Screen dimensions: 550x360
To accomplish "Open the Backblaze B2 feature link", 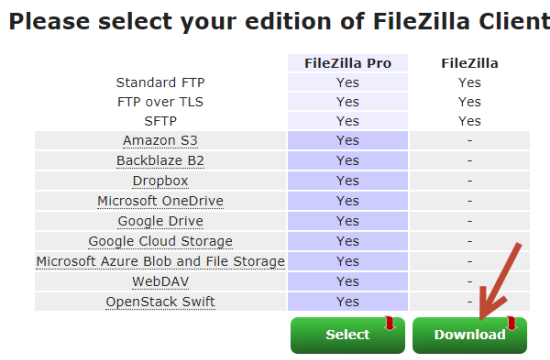I will [160, 160].
